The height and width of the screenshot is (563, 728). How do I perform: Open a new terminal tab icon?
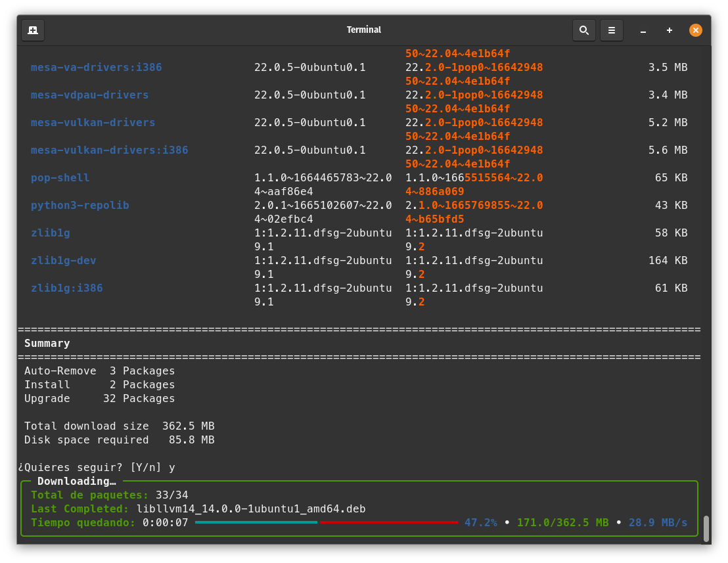(x=33, y=30)
